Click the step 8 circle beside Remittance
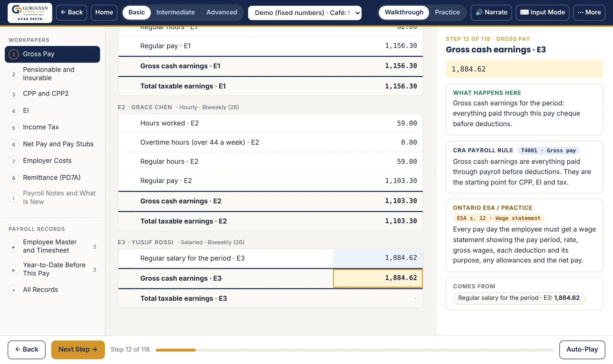613x364 pixels. (13, 178)
